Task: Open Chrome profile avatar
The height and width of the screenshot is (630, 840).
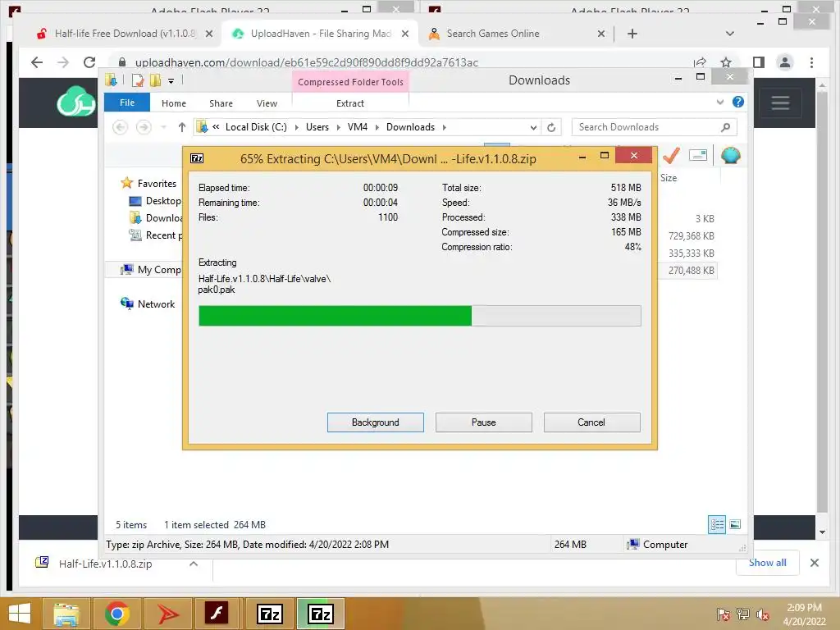Action: [785, 62]
